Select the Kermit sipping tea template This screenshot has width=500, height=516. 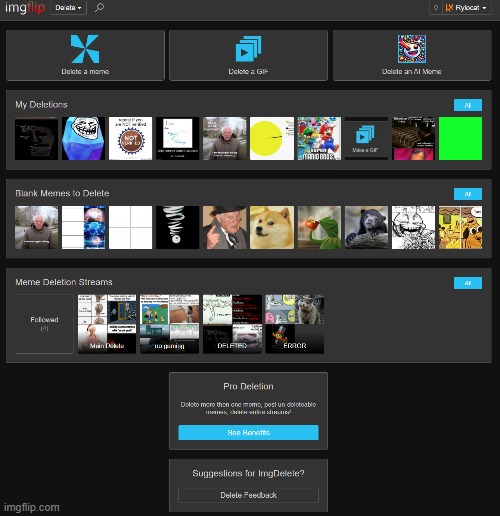(319, 227)
